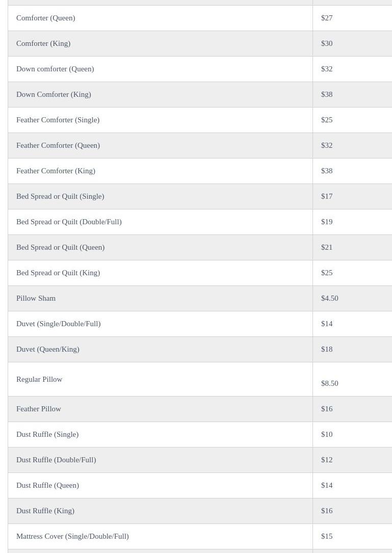Select the Comforter (King) item text
This screenshot has width=392, height=553.
pyautogui.click(x=43, y=43)
